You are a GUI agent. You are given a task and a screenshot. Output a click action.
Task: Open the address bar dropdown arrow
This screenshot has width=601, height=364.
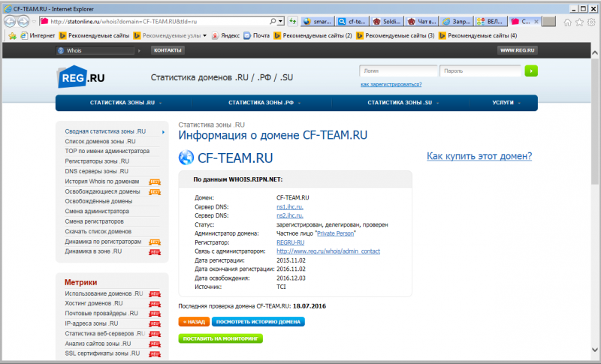pos(281,22)
